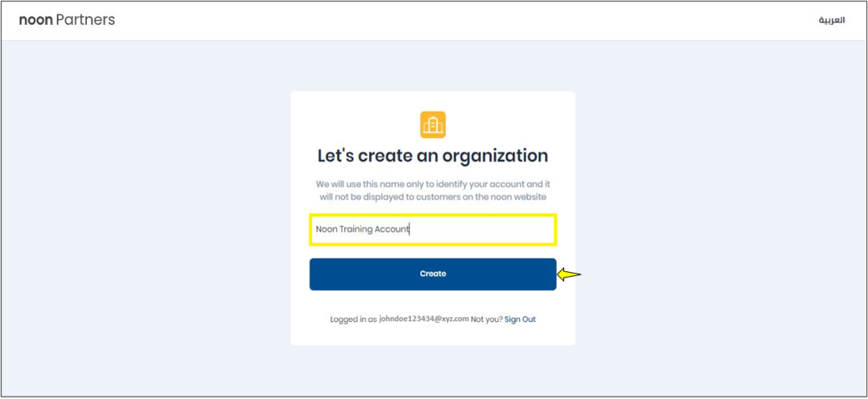The image size is (868, 399).
Task: Click the email johndoe123434@xyz.com
Action: 424,320
